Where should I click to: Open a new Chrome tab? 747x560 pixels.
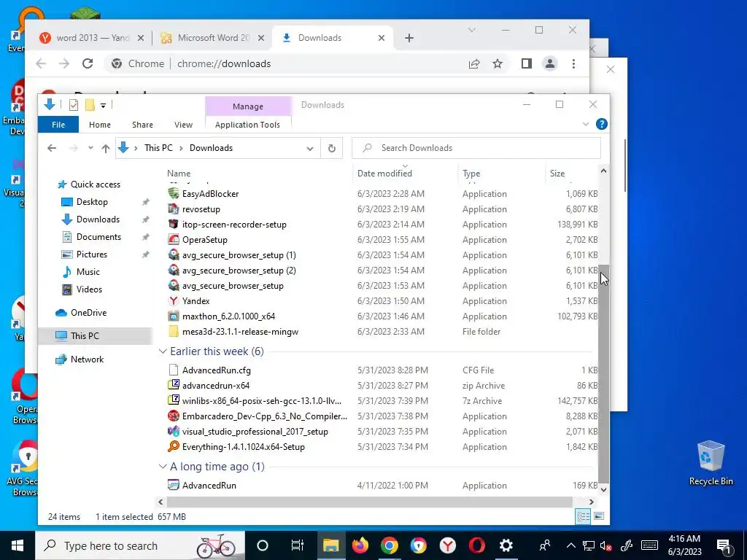[409, 38]
